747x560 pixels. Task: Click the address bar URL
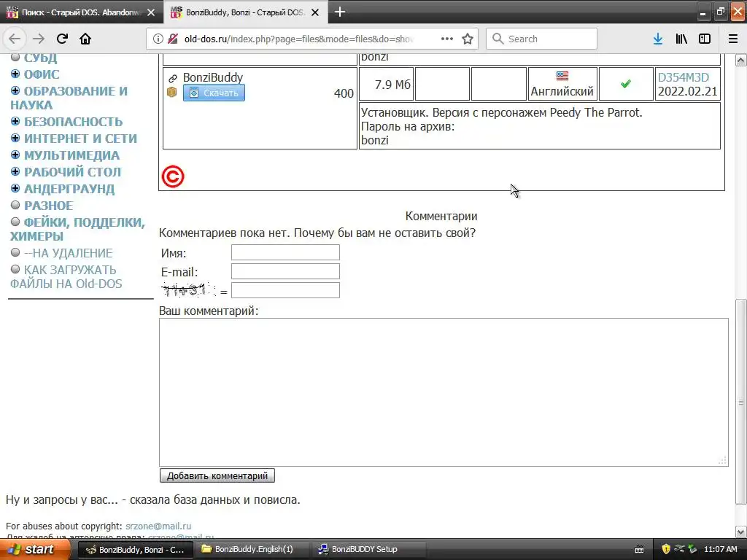point(298,39)
